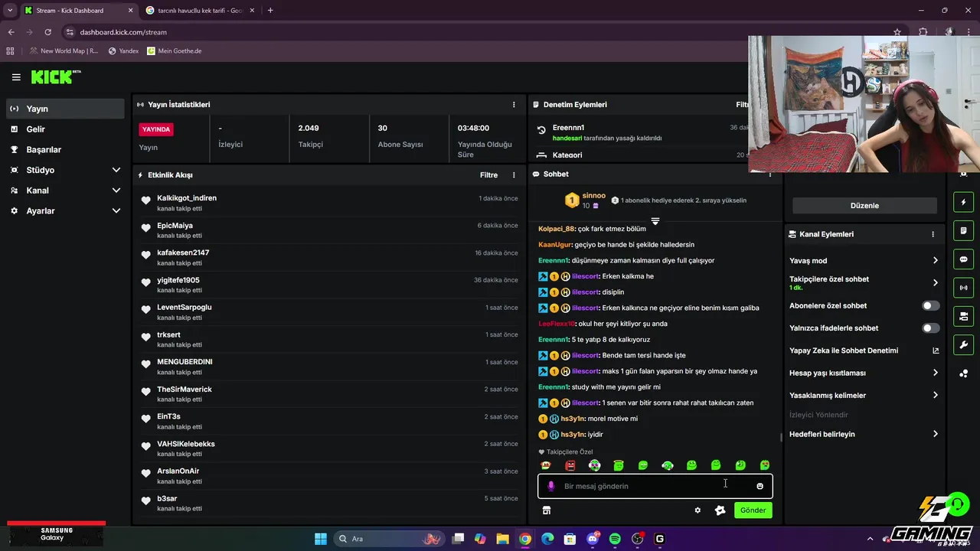Expand Ayarlar in the sidebar
Image resolution: width=980 pixels, height=551 pixels.
[x=116, y=210]
